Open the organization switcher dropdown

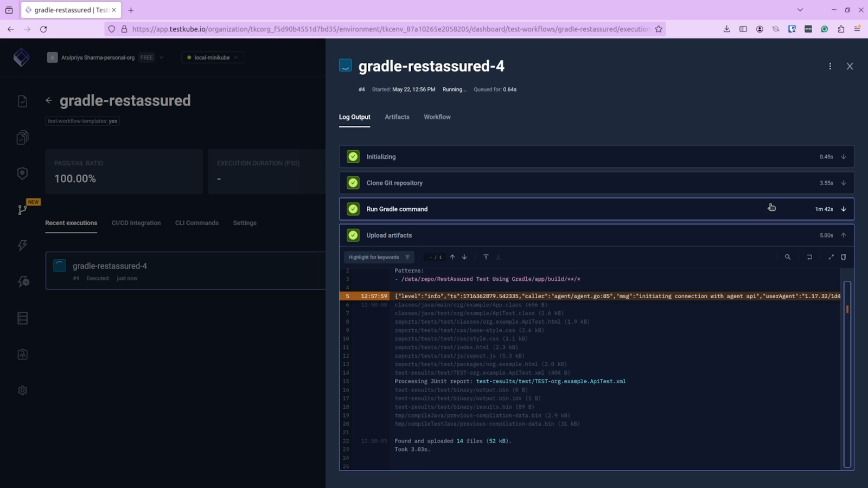(x=162, y=57)
